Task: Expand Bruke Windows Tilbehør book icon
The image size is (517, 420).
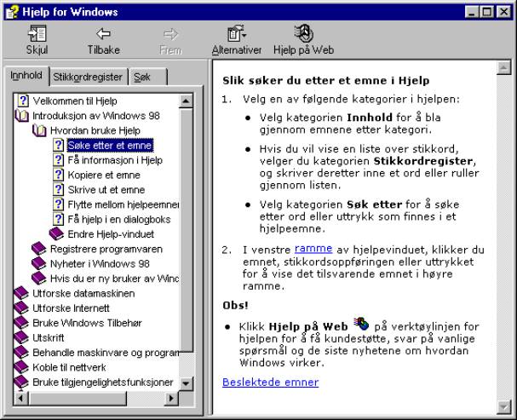Action: click(21, 323)
